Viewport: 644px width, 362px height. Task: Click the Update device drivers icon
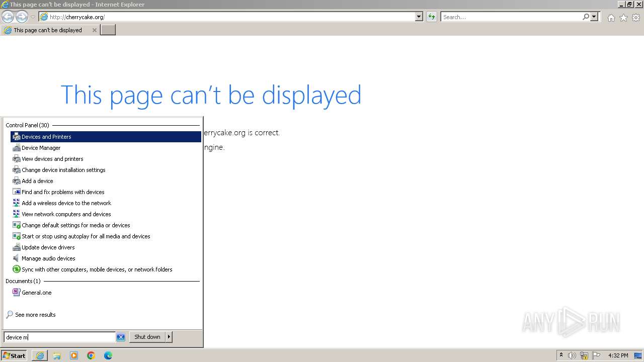[17, 247]
